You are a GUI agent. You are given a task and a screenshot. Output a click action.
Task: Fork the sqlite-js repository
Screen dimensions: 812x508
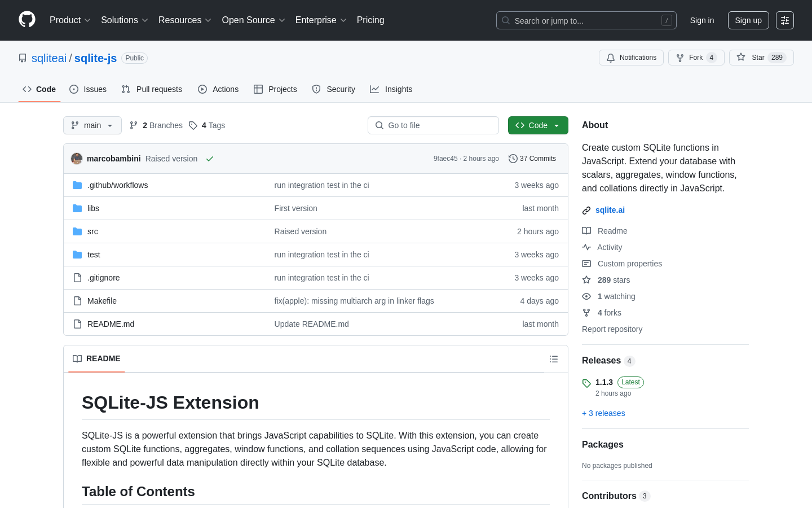coord(696,58)
